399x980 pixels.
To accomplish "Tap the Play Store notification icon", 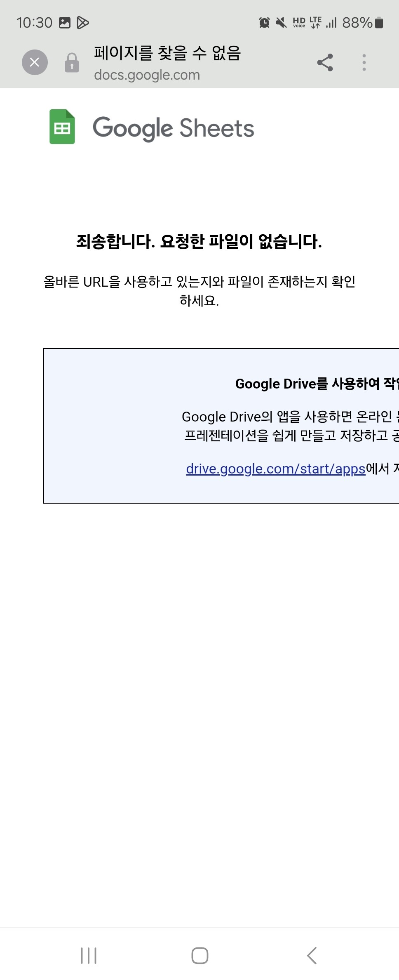I will 83,23.
